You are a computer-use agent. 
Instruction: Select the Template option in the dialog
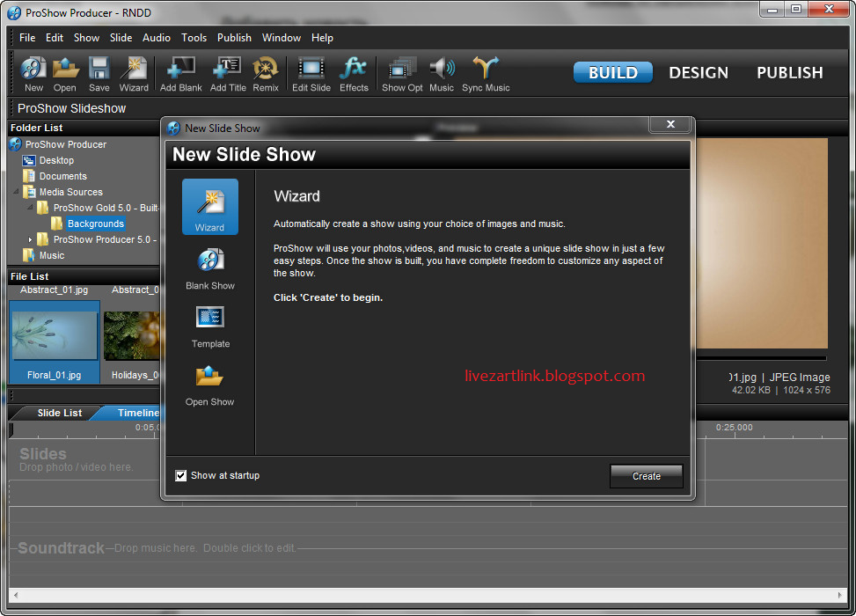210,326
